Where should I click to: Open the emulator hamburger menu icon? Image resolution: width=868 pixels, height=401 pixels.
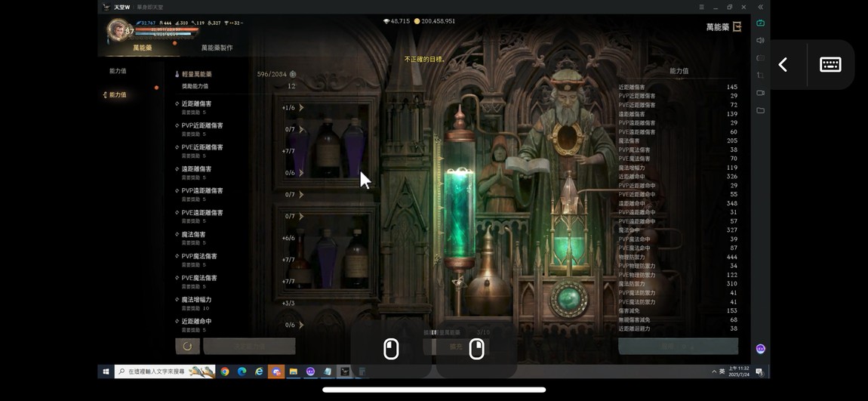point(702,8)
